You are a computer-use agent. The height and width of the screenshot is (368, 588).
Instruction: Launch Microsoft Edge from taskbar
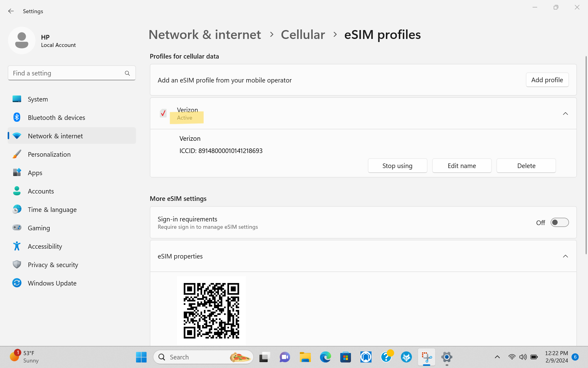point(325,357)
